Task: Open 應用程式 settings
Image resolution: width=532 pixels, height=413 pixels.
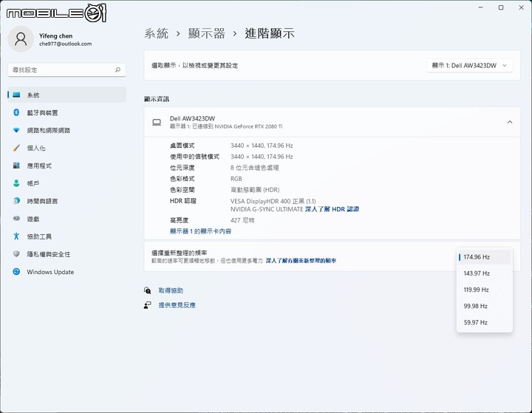Action: pyautogui.click(x=66, y=165)
